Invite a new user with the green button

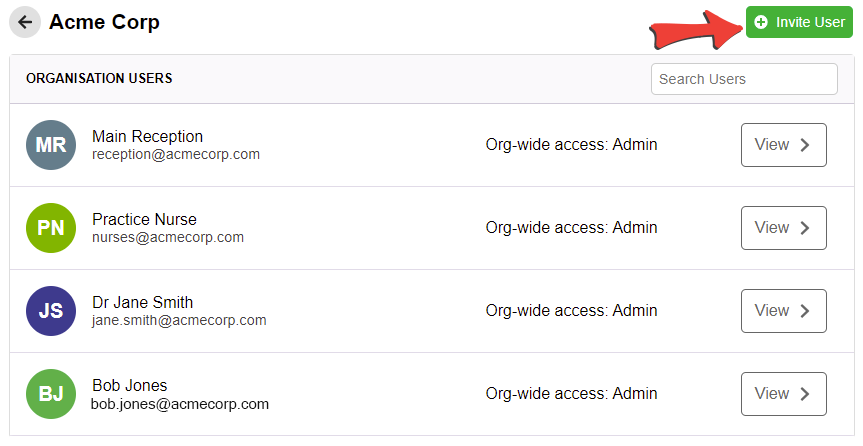[799, 22]
